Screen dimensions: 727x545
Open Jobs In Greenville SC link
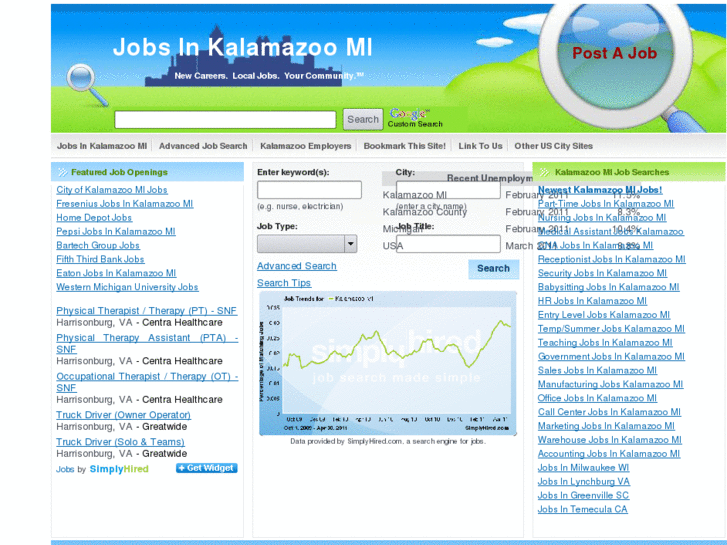click(583, 496)
